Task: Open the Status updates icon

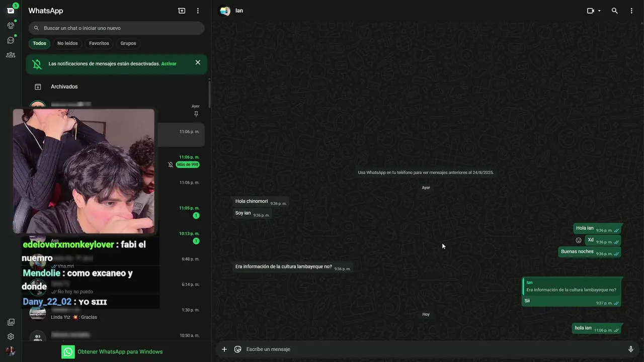Action: pos(11,26)
